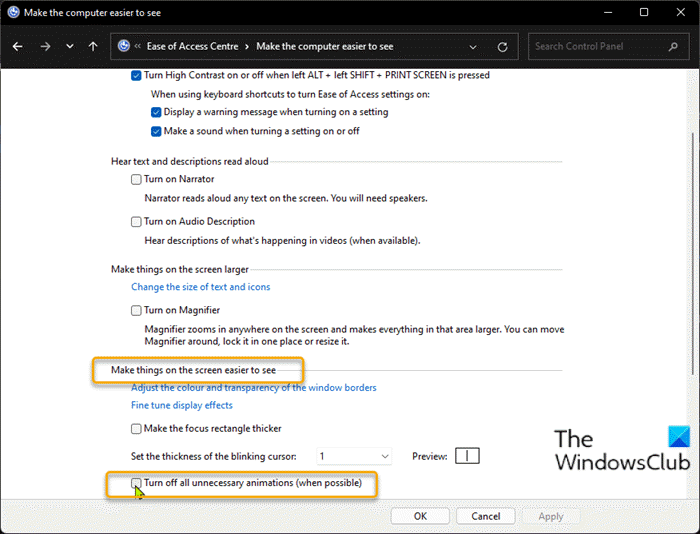
Task: Open recent locations chevron beside forward arrow
Action: click(x=70, y=46)
